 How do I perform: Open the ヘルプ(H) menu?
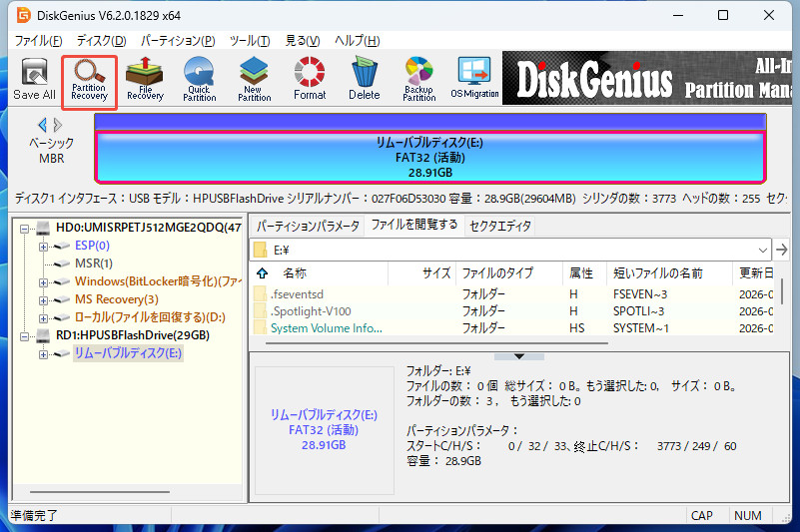[x=358, y=41]
